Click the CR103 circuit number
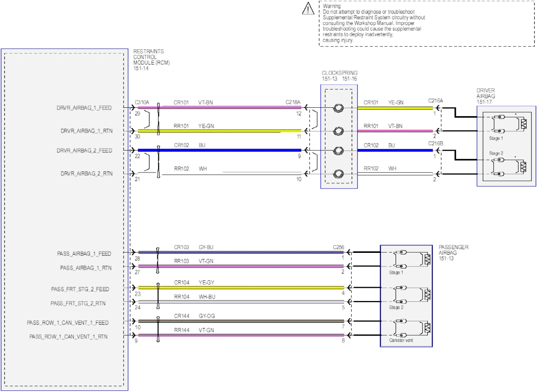537x392 pixels. pos(181,247)
